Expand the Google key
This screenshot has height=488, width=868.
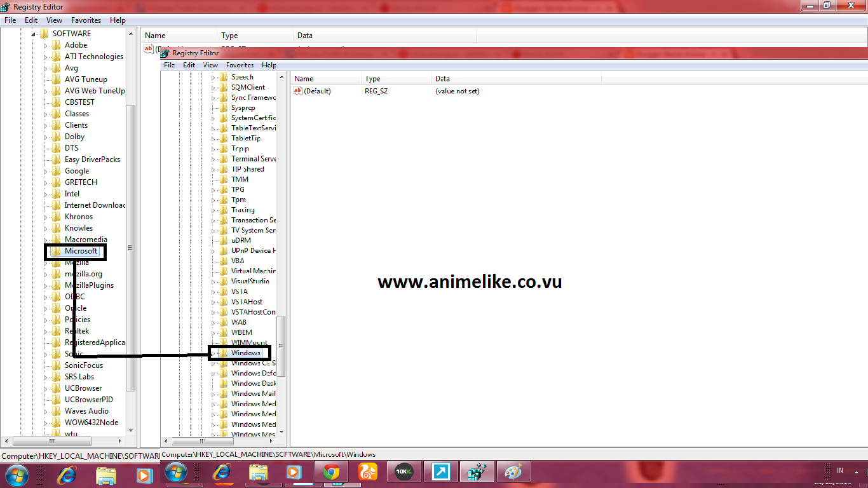point(45,171)
